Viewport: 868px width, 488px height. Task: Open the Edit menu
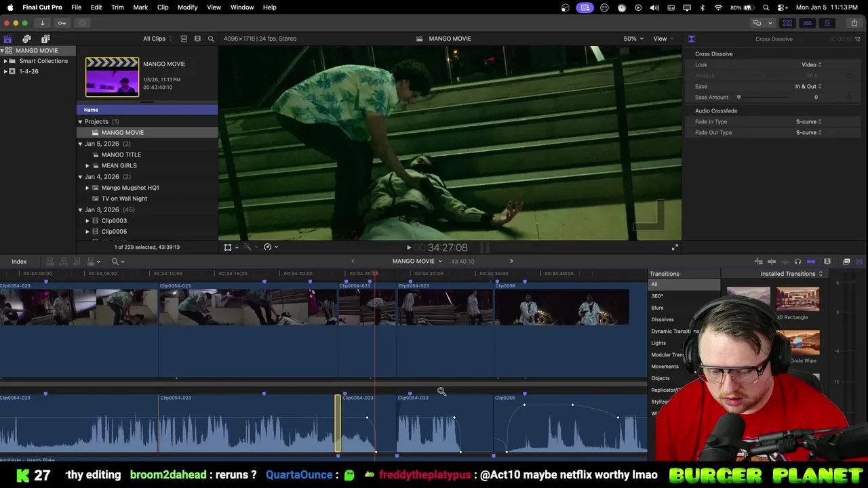[x=96, y=7]
